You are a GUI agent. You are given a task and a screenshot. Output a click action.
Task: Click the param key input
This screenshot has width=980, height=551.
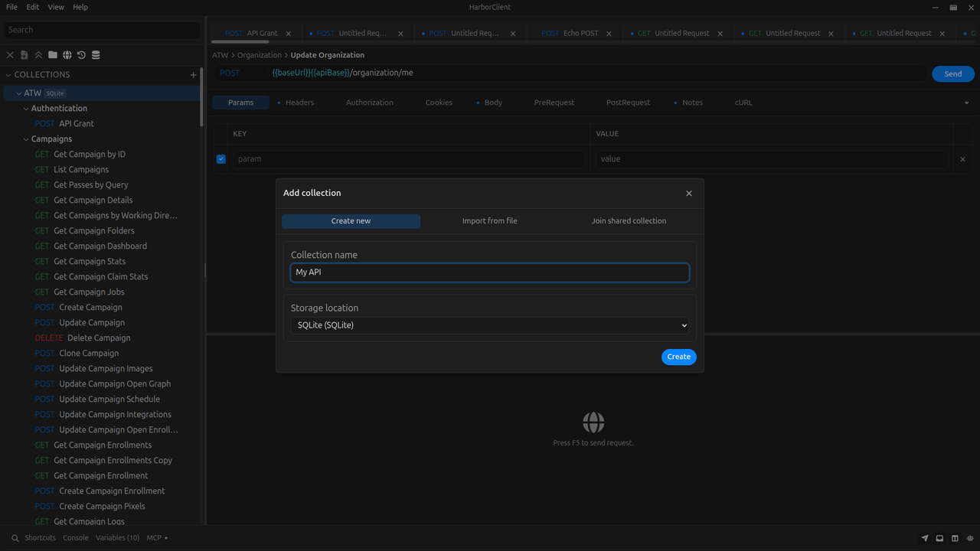[408, 159]
